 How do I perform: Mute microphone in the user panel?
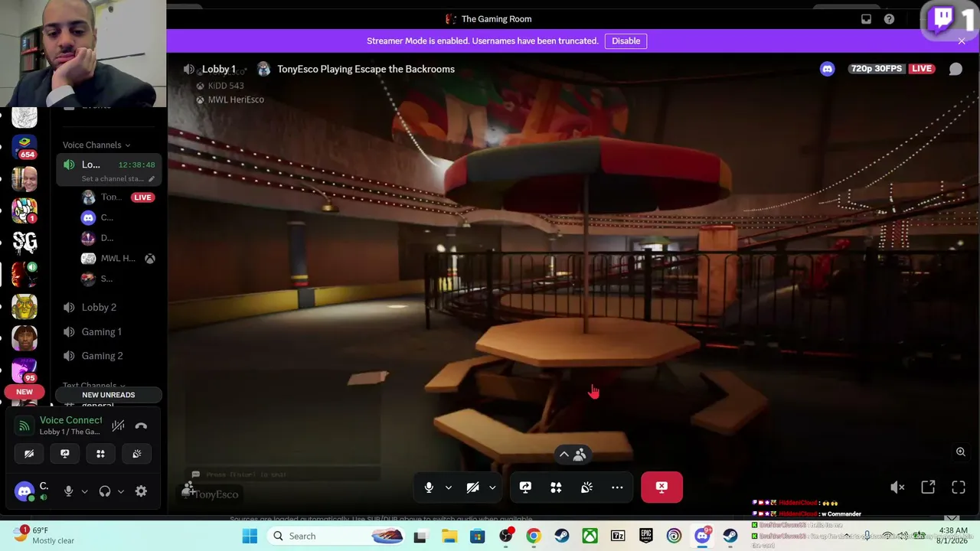(68, 491)
